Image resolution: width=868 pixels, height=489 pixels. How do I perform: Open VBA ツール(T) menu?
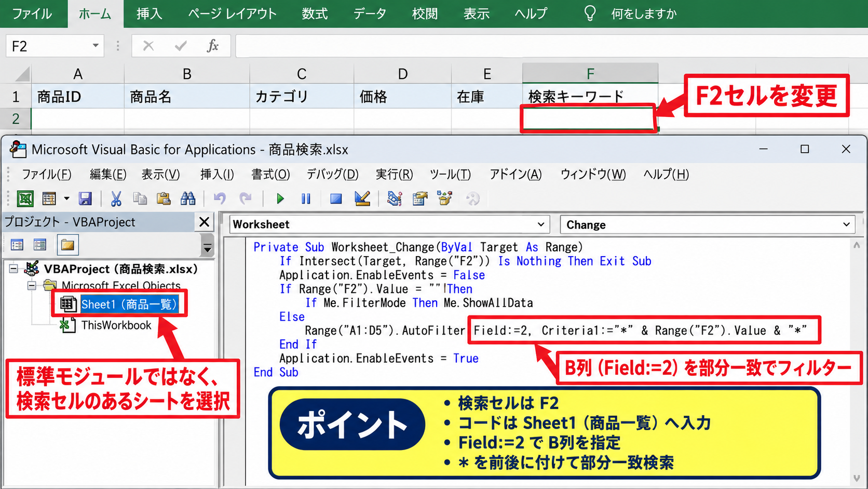click(x=450, y=174)
